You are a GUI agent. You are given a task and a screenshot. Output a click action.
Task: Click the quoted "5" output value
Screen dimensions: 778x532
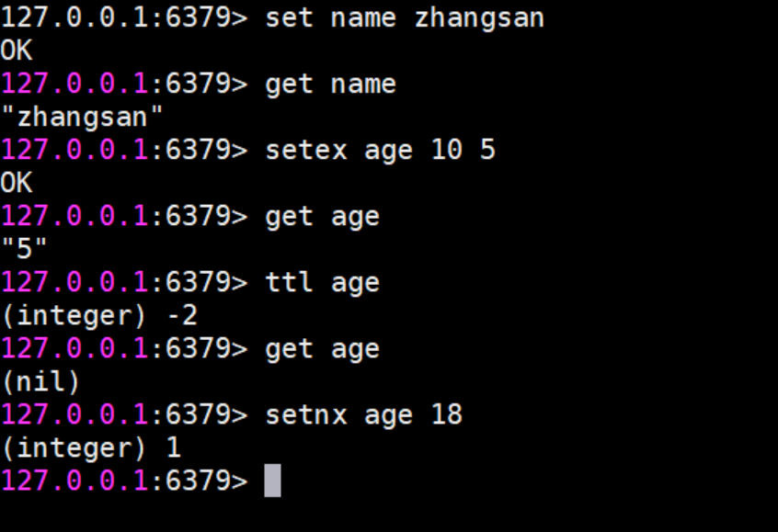24,249
